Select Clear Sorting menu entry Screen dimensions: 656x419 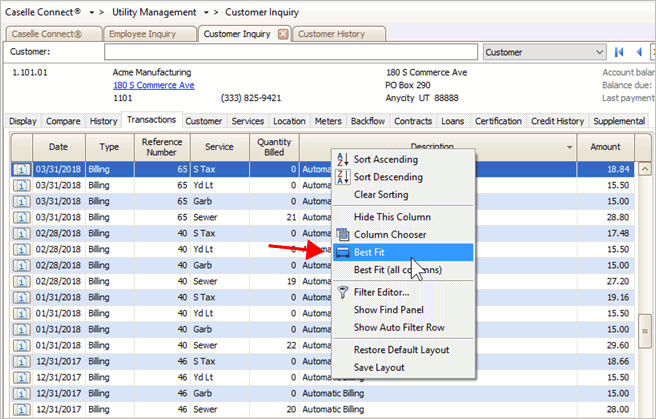coord(405,194)
